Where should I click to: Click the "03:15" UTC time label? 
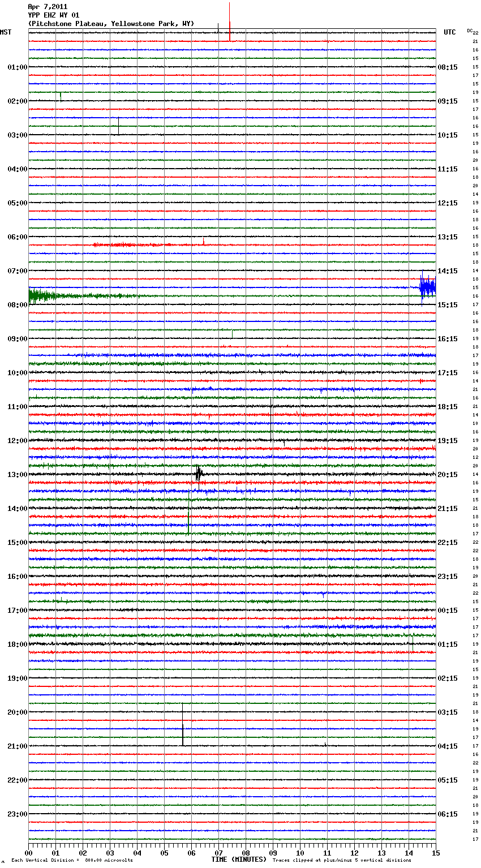[448, 712]
